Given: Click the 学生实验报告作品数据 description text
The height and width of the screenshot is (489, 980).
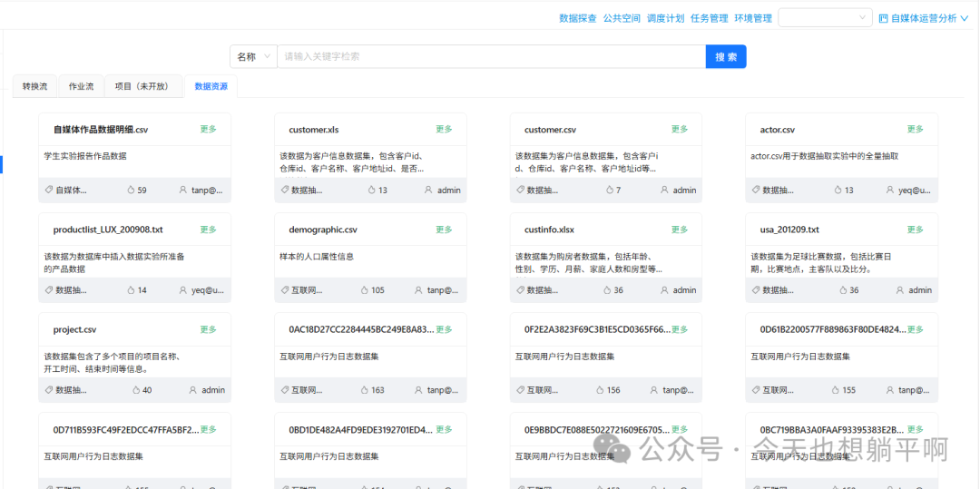Looking at the screenshot, I should (x=85, y=156).
